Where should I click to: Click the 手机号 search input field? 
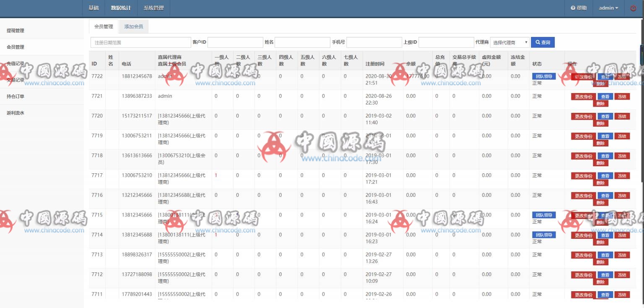[x=374, y=42]
